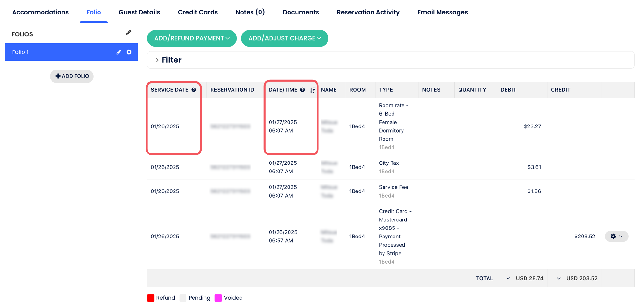Click the pencil icon beside FOLIOS heading
The width and height of the screenshot is (644, 307).
point(128,33)
